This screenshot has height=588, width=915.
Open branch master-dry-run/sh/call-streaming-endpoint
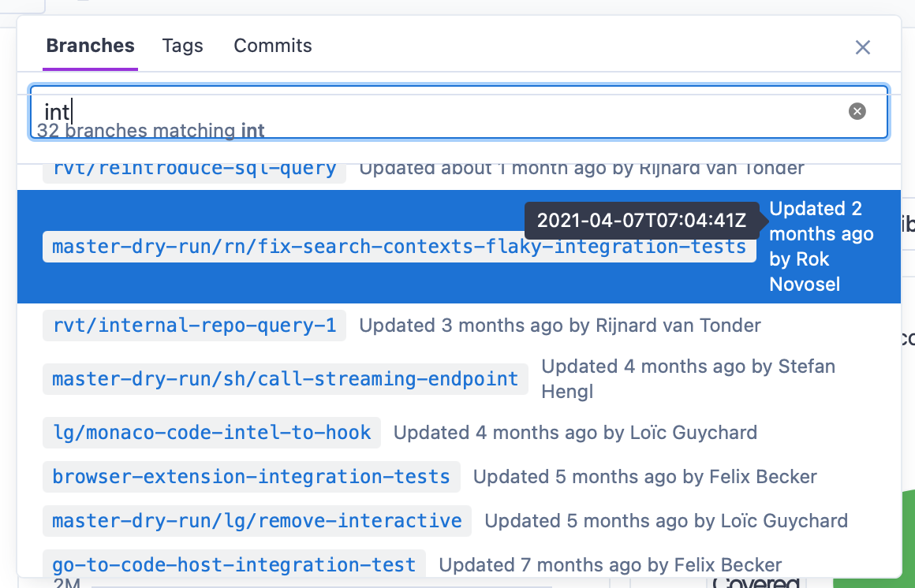click(x=286, y=378)
